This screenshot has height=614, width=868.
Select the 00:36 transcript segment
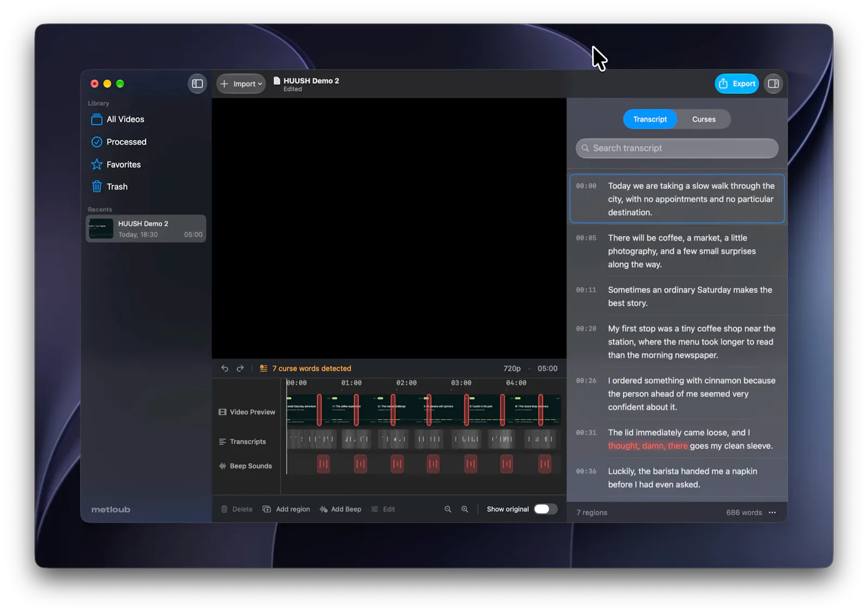677,478
